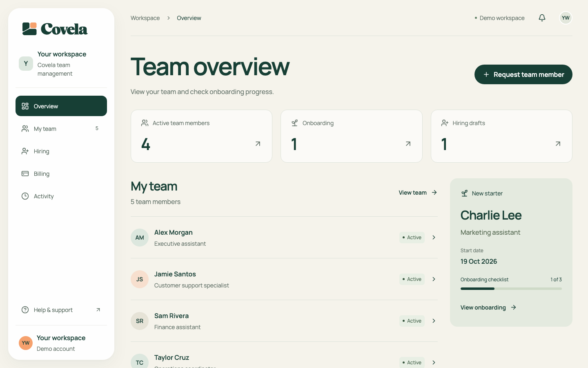Click the "5 team members" subtitle
The width and height of the screenshot is (588, 368).
[x=156, y=202]
